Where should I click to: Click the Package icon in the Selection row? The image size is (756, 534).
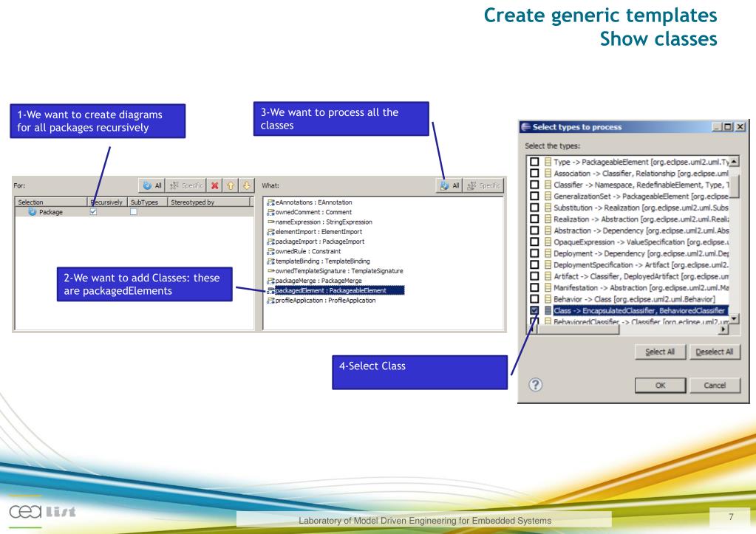(33, 211)
